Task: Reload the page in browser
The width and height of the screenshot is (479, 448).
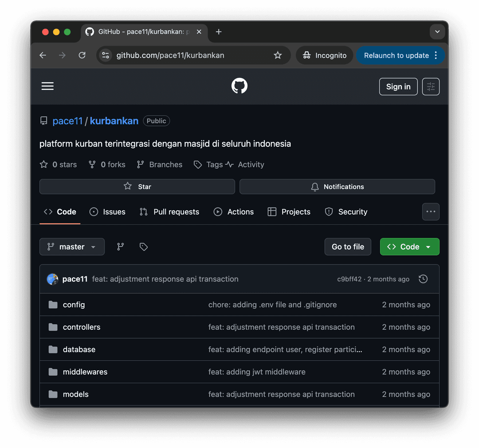Action: [x=82, y=55]
